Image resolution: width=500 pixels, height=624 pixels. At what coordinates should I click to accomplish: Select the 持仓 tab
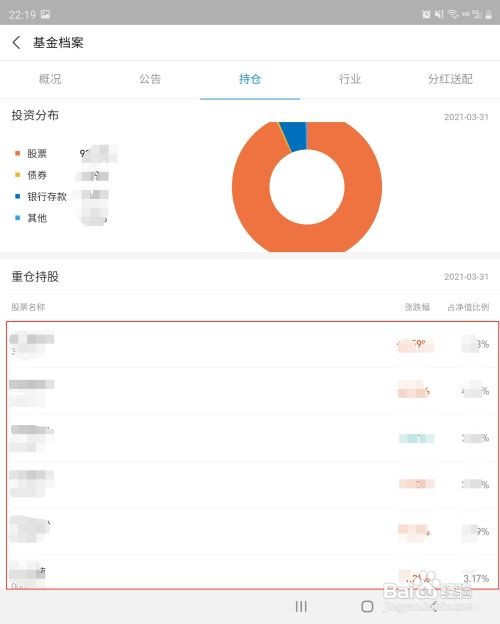point(250,79)
